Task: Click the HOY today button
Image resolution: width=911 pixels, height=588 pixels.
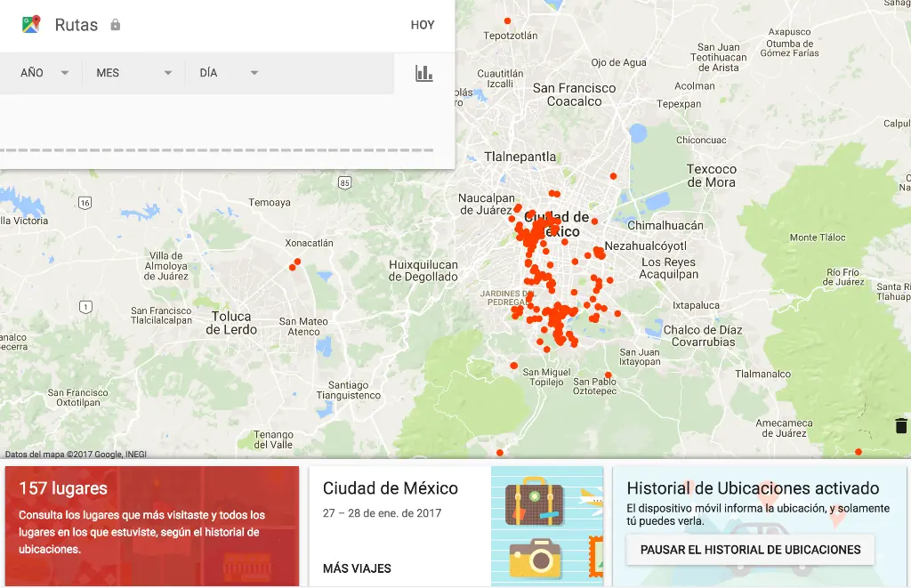Action: 423,25
